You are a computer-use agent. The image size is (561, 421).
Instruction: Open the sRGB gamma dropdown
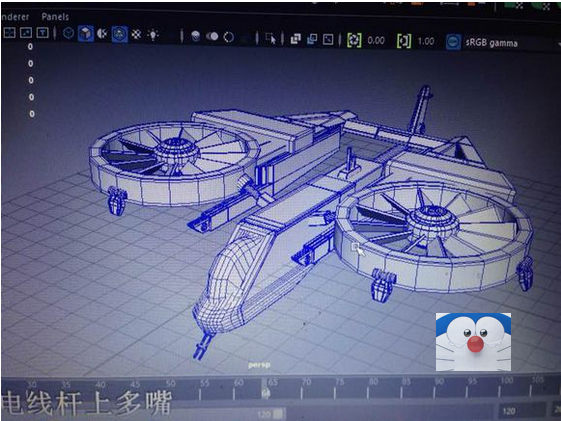click(x=512, y=43)
